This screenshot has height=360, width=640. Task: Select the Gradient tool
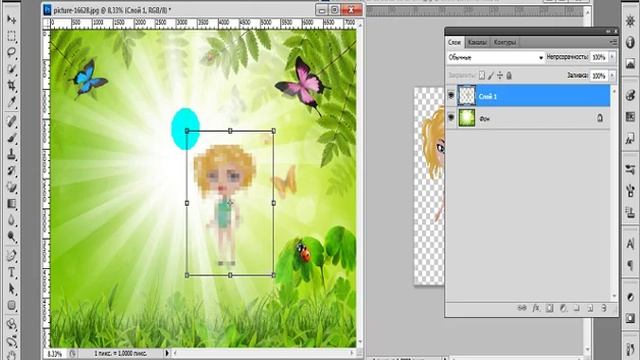click(11, 204)
